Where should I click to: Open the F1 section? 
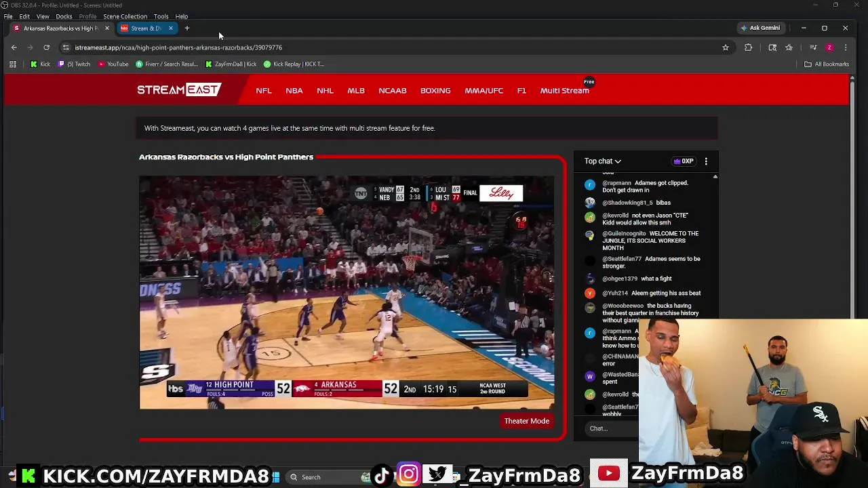[521, 91]
